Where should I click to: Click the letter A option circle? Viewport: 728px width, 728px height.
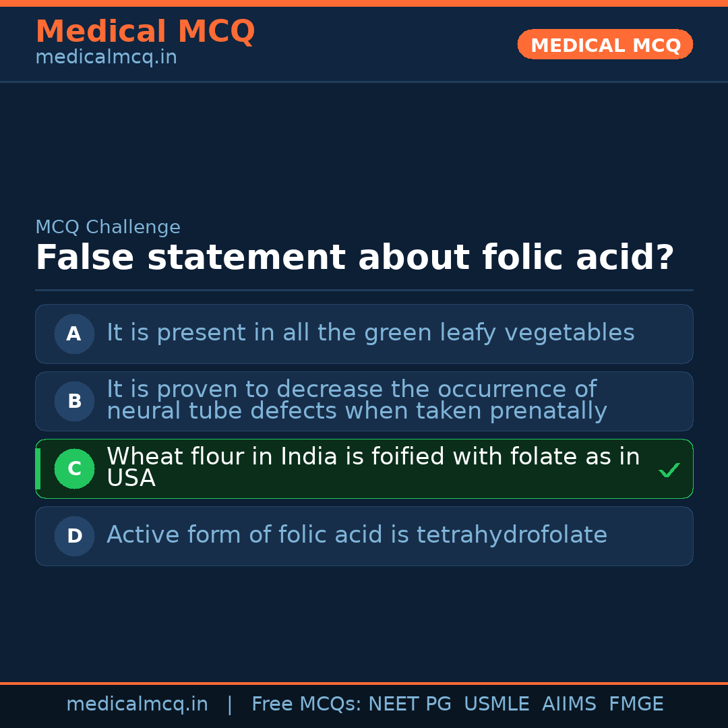74,334
